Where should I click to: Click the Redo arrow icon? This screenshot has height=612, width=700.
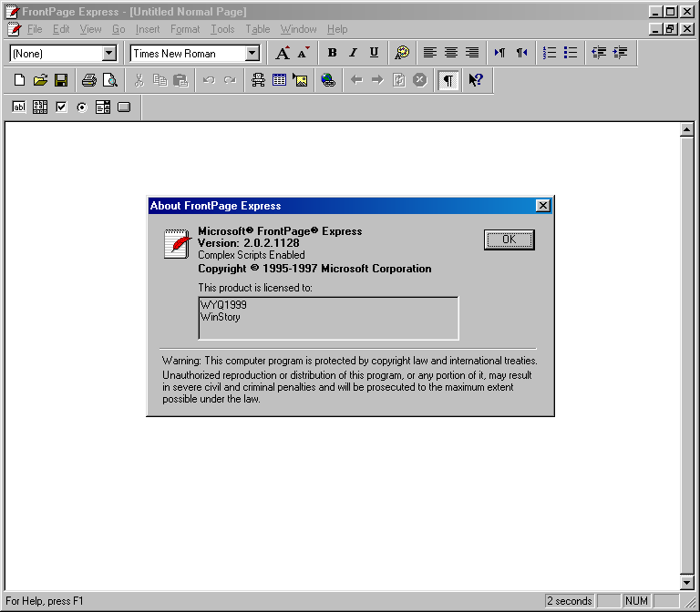pos(230,80)
